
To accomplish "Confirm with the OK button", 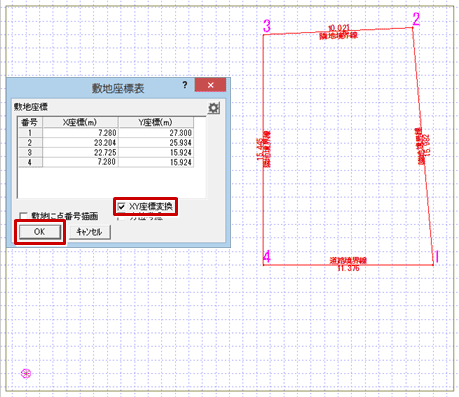I will pyautogui.click(x=40, y=232).
